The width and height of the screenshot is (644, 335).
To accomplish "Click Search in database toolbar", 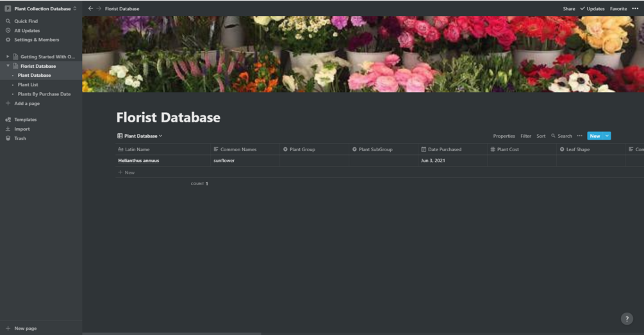I will pos(561,136).
